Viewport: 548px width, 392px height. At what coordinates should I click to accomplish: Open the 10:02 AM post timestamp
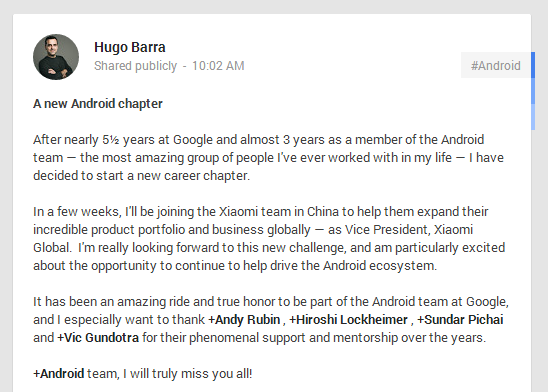click(218, 66)
